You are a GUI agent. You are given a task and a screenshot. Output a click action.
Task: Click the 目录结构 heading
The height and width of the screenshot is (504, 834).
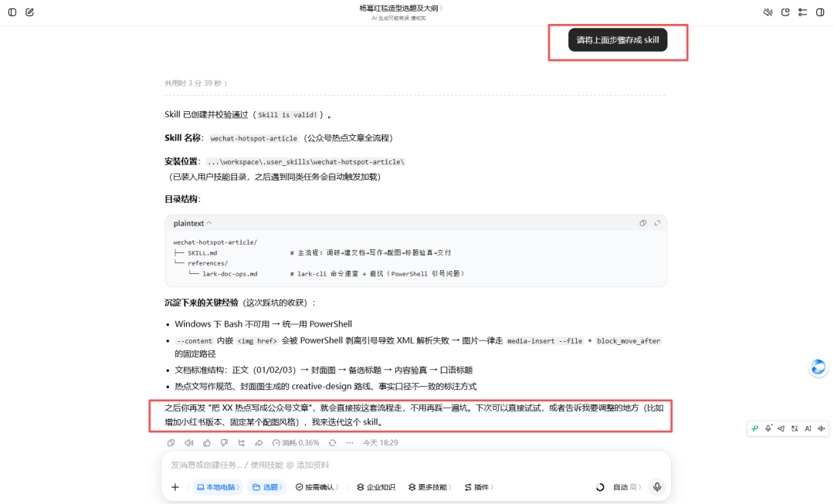(x=182, y=199)
